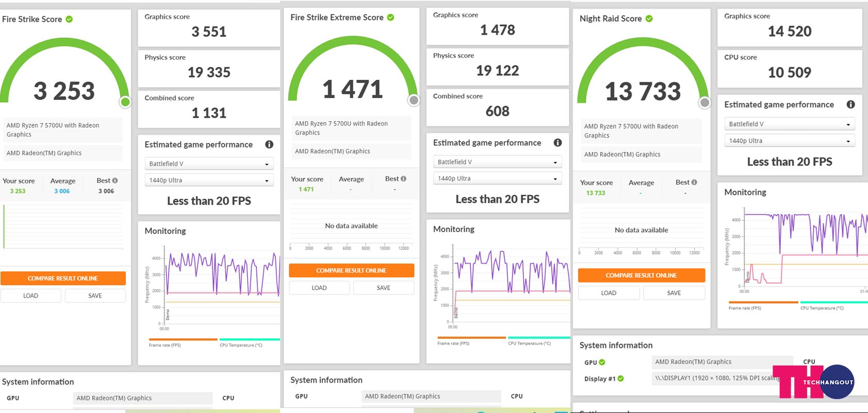The height and width of the screenshot is (413, 868).
Task: Open info icon in Fire Strike Extreme game performance
Action: [558, 142]
